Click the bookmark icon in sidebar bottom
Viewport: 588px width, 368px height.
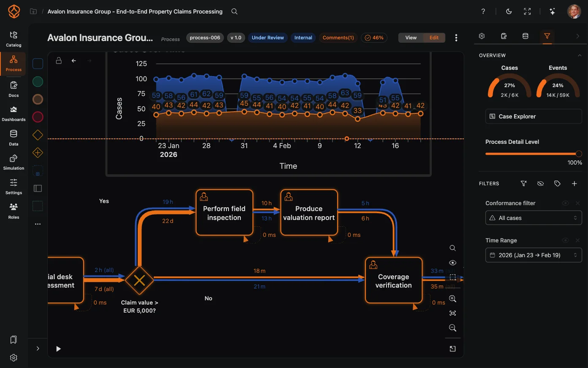14,340
